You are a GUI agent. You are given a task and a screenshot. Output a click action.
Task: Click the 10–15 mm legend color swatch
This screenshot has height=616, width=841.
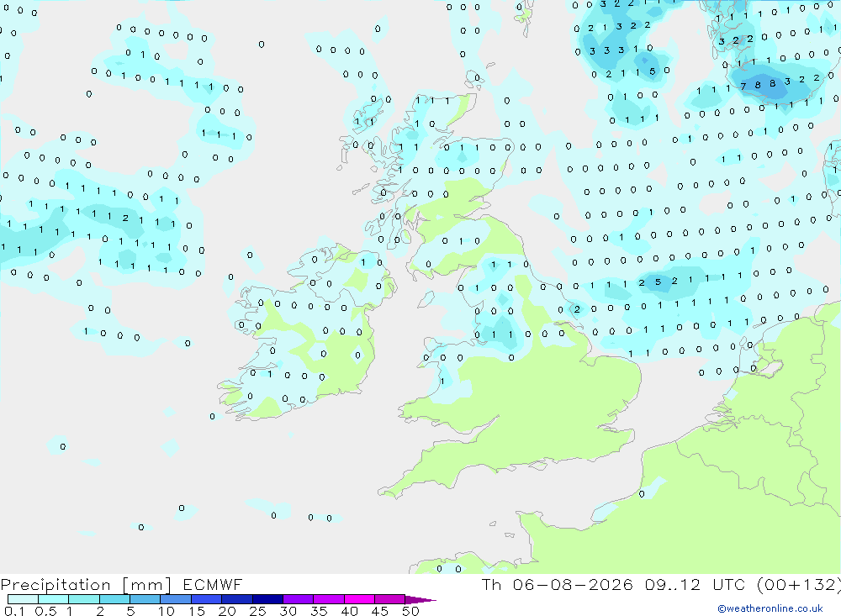176,599
